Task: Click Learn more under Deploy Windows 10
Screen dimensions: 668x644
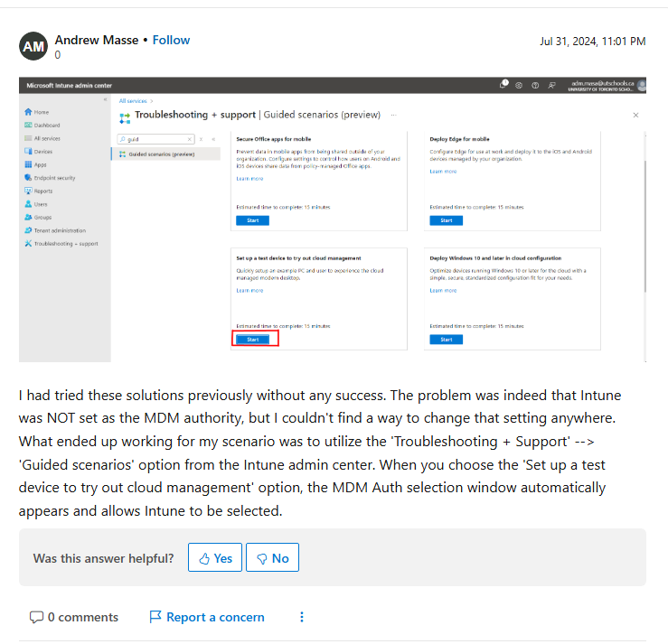Action: pyautogui.click(x=443, y=290)
